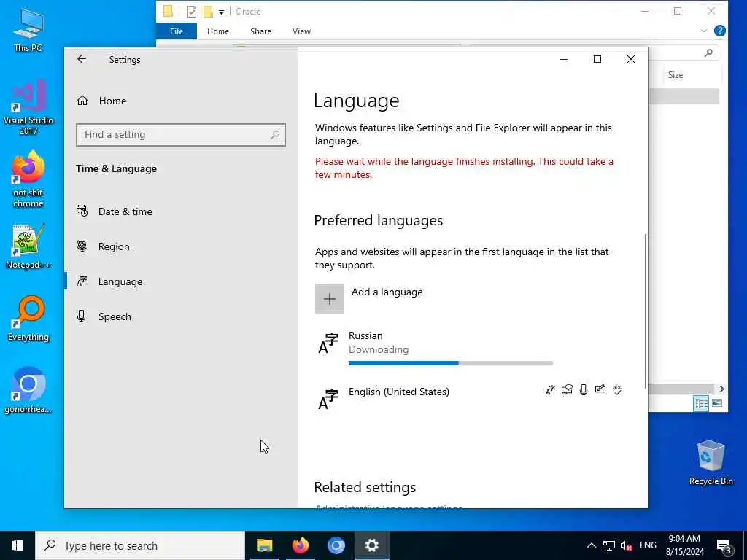Image resolution: width=747 pixels, height=560 pixels.
Task: Click Explorer horizontal scrollbar right arrow
Action: click(x=721, y=389)
